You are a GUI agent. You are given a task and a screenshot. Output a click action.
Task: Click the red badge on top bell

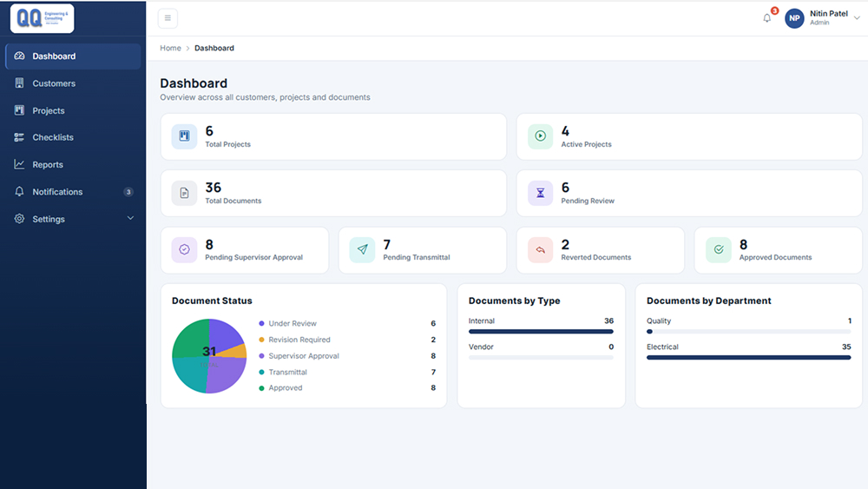[774, 10]
